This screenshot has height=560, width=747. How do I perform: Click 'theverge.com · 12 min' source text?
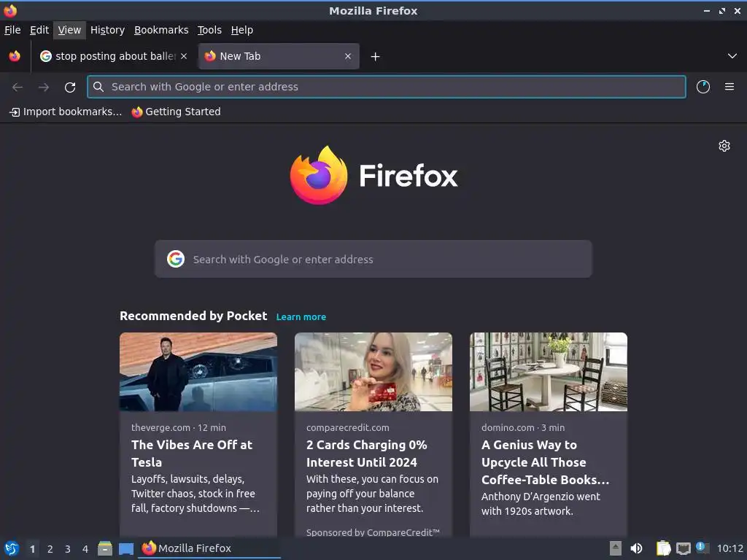(x=179, y=427)
